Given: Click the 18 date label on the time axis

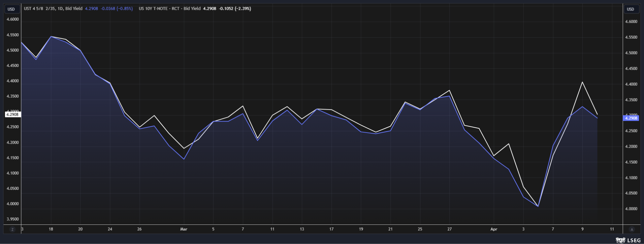Looking at the screenshot, I should click(x=51, y=229).
